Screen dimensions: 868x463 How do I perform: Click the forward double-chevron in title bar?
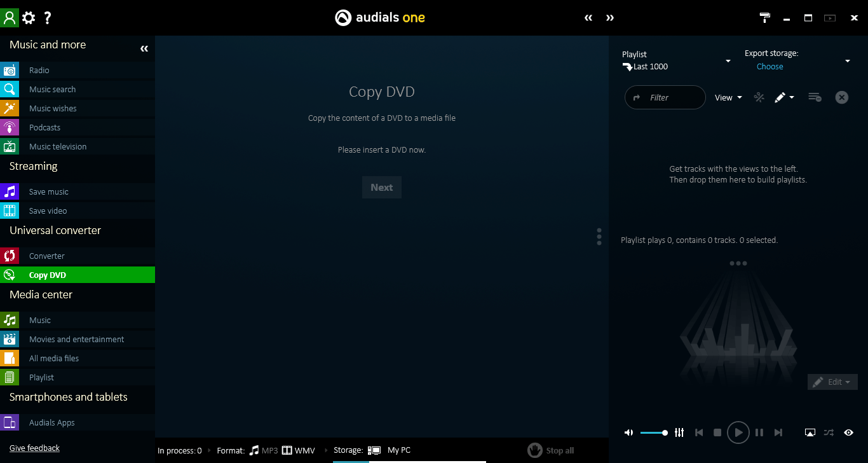point(610,18)
